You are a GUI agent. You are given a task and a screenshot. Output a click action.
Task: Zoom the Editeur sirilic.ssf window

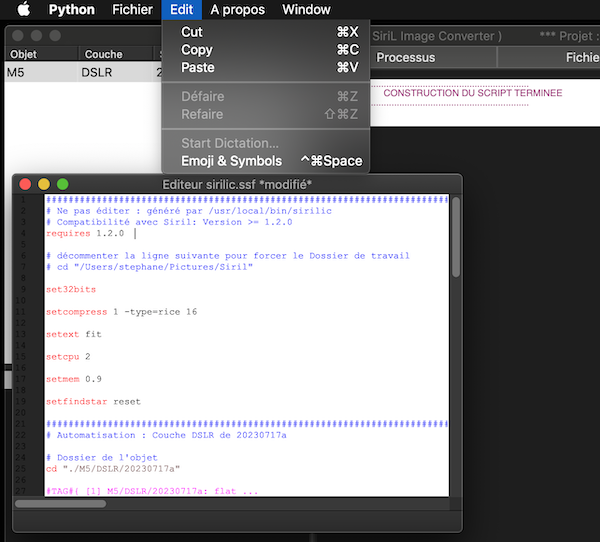[62, 184]
